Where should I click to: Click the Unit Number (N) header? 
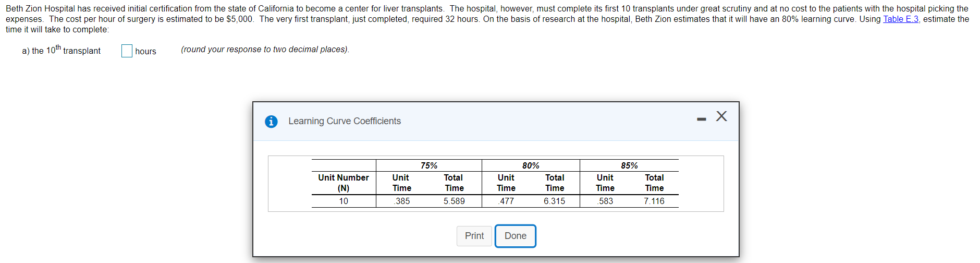pos(344,183)
